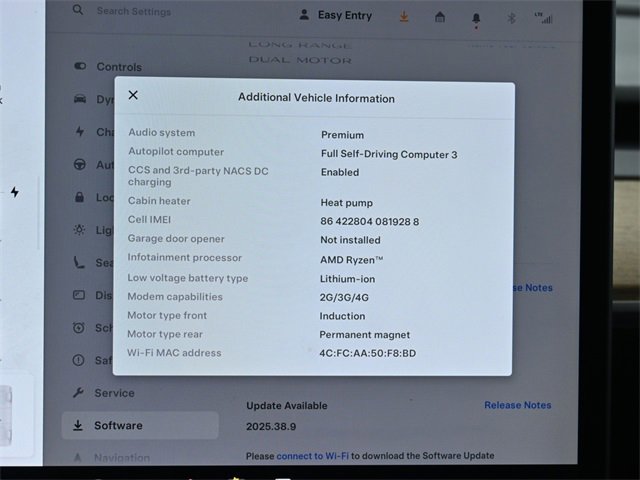Select the Garage door opener Not installed value
The height and width of the screenshot is (480, 640).
[x=350, y=240]
